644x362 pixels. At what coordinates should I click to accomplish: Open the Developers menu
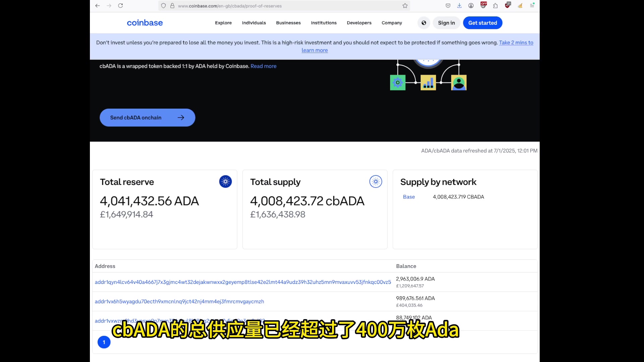[359, 23]
